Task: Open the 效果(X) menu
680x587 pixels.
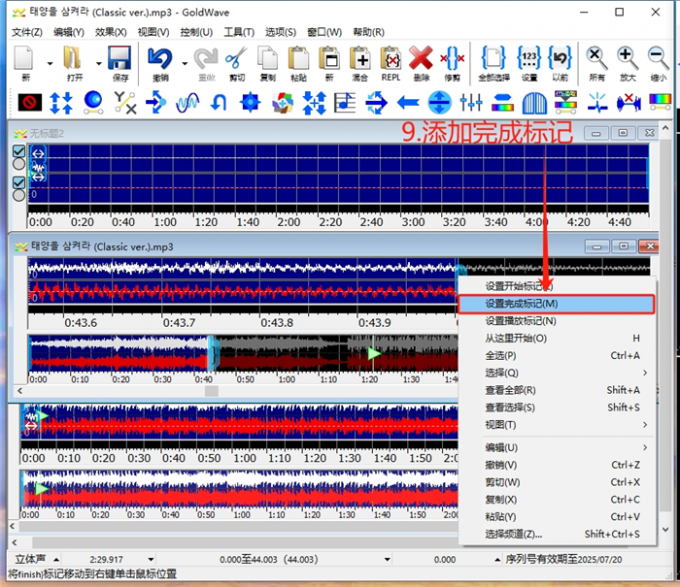Action: point(111,32)
